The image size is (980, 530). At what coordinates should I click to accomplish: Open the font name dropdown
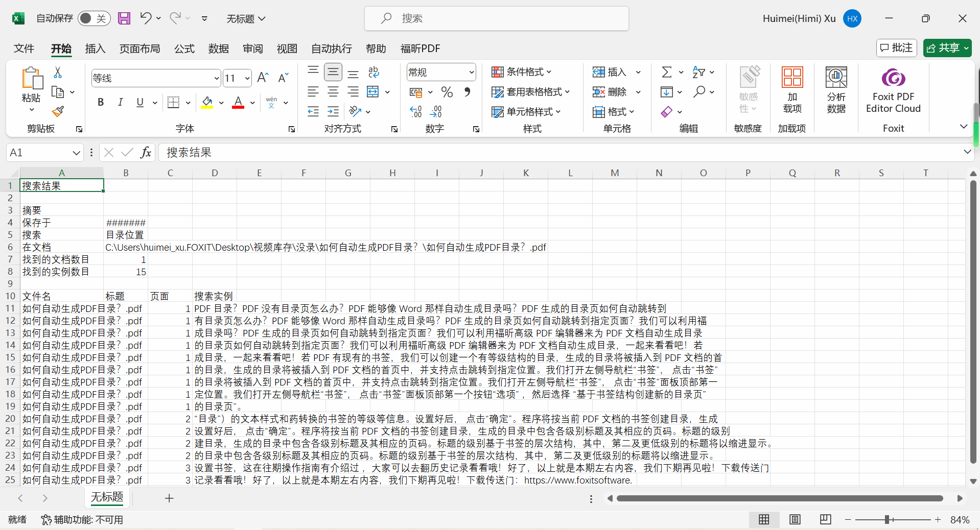216,78
